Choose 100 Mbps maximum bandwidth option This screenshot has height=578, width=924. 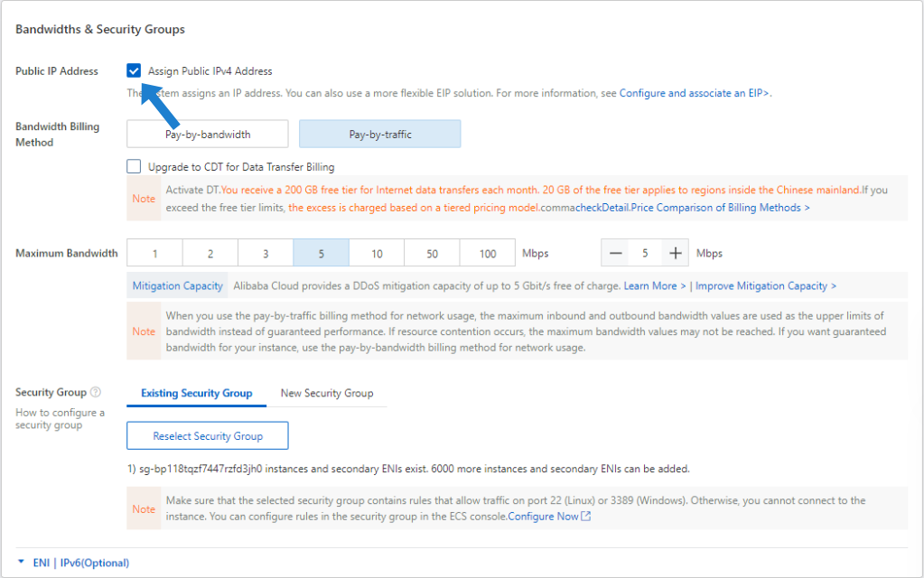488,254
